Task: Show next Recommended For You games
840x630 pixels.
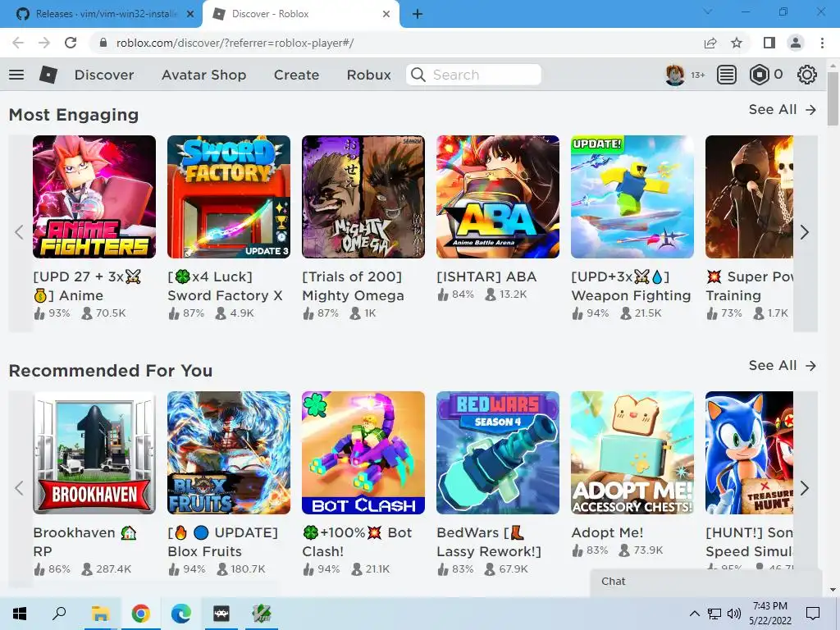Action: (x=805, y=488)
